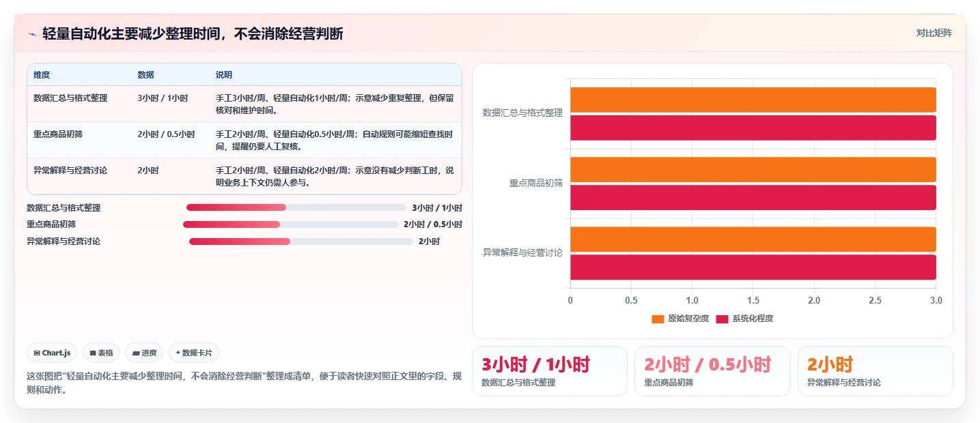This screenshot has width=980, height=423.
Task: Click red bar for 数据汇总与格式整理 in chart
Action: (753, 128)
